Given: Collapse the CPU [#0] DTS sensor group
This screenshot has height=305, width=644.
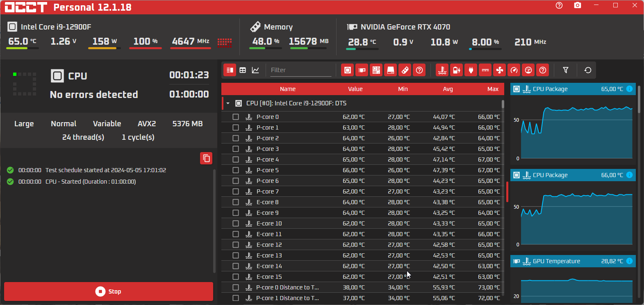Looking at the screenshot, I should click(228, 103).
